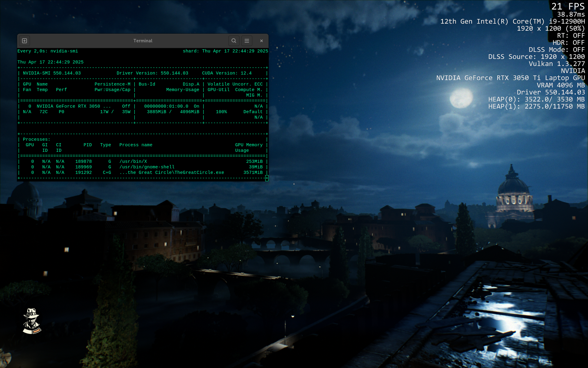588x368 pixels.
Task: Click 'Every 2,0s: nvidia-smi' header text
Action: tap(48, 51)
